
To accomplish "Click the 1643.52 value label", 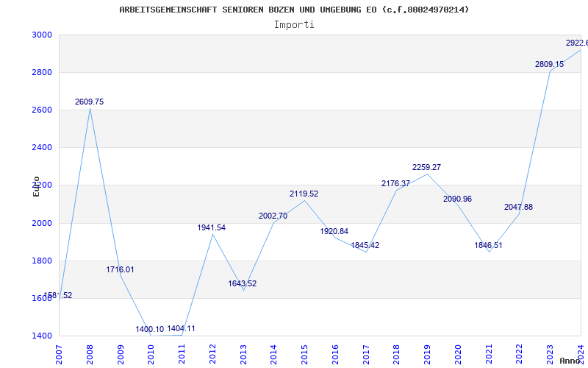I will tap(243, 283).
